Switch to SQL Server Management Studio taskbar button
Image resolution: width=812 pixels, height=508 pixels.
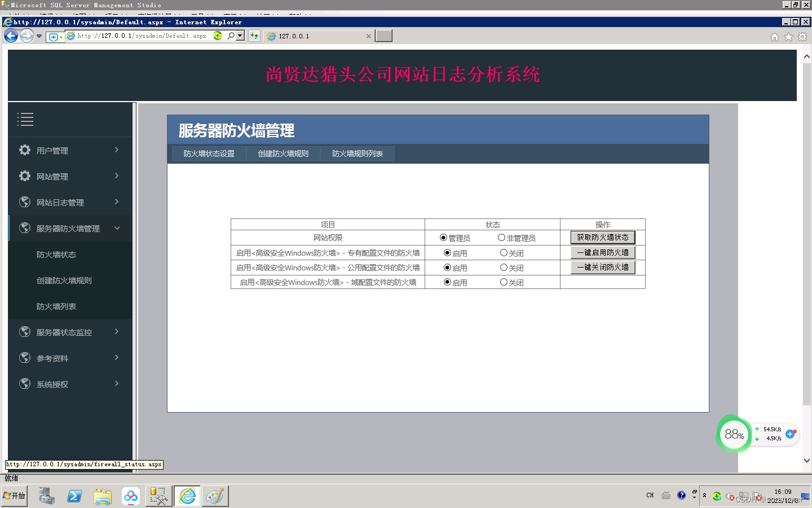click(159, 496)
